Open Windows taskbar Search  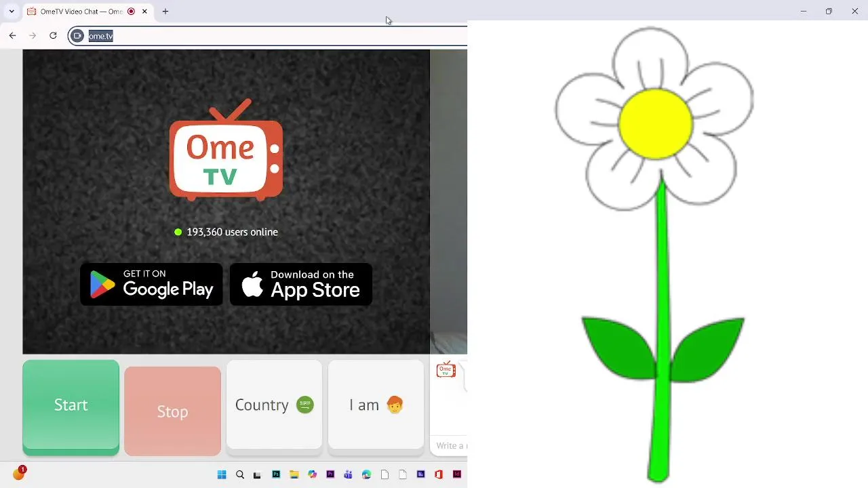click(240, 474)
